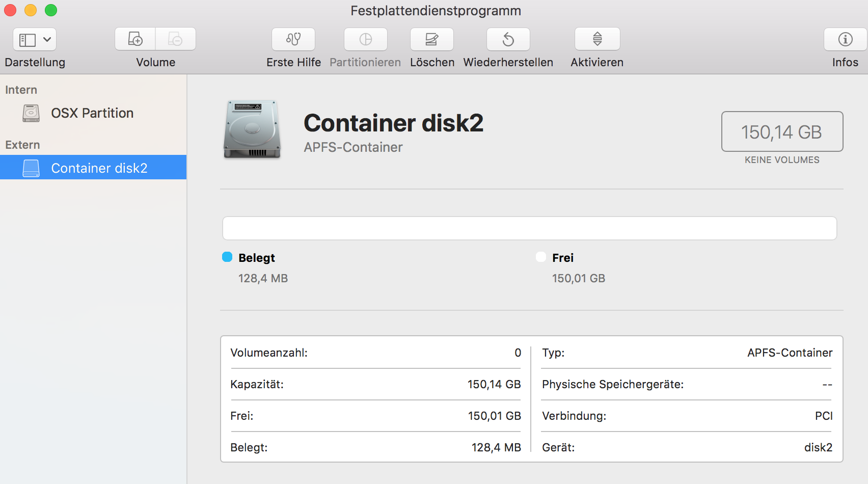Click the storage usage bar
The image size is (868, 484).
[529, 228]
